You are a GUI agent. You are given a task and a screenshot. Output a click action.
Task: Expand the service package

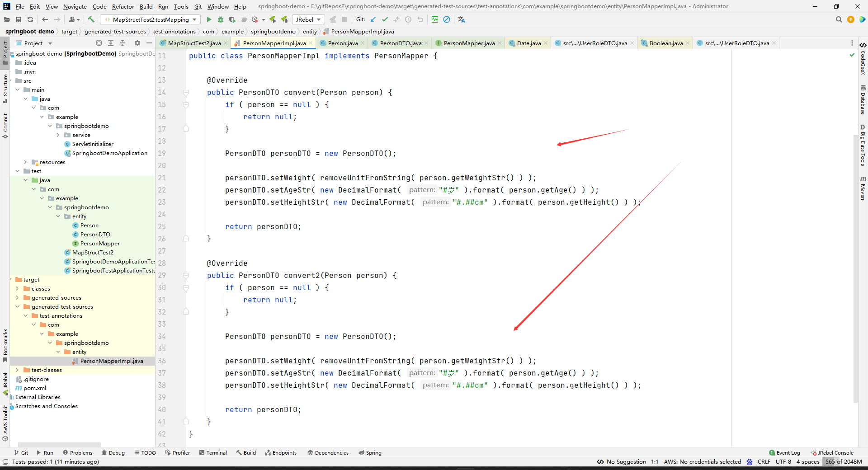pyautogui.click(x=58, y=135)
